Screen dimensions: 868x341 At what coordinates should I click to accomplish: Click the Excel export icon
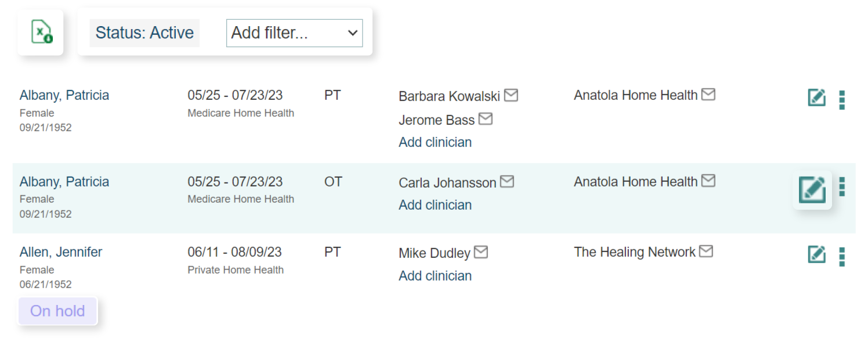pos(41,32)
